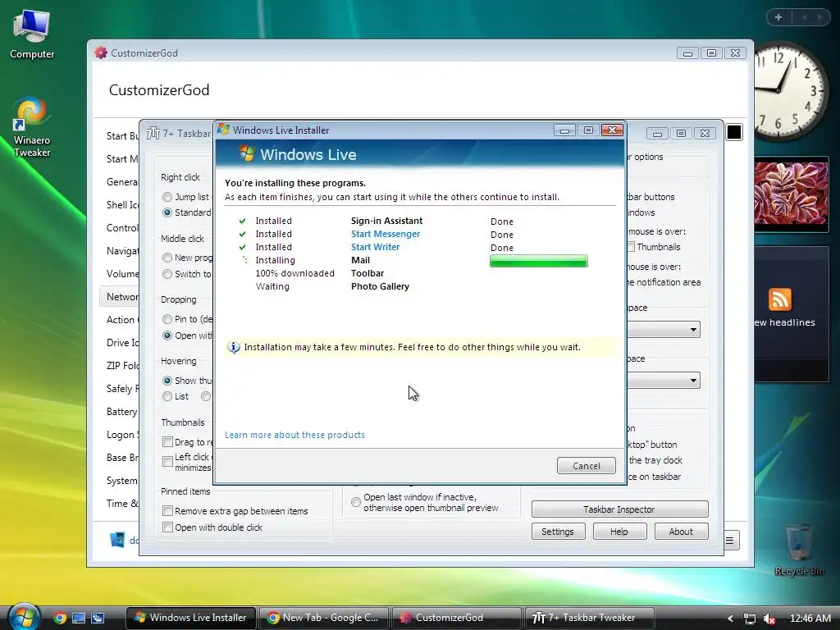Click the orange RSS feed headlines icon

tap(780, 299)
